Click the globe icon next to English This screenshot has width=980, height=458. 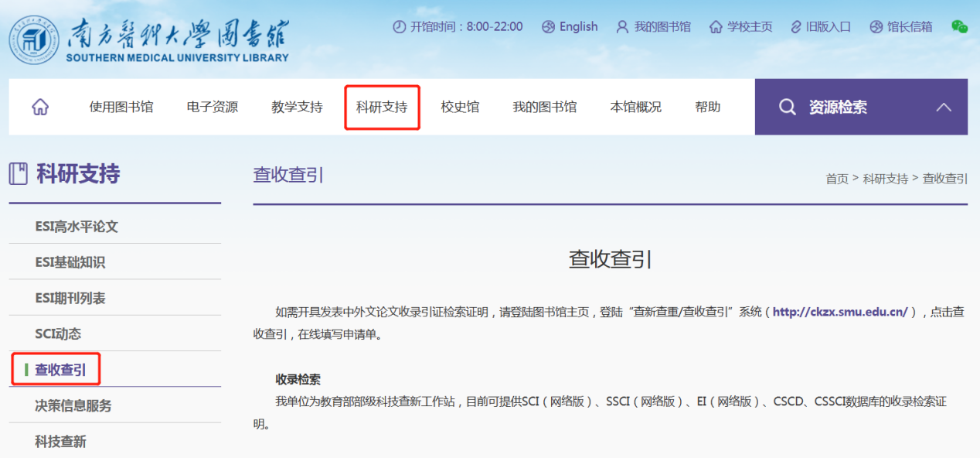549,27
